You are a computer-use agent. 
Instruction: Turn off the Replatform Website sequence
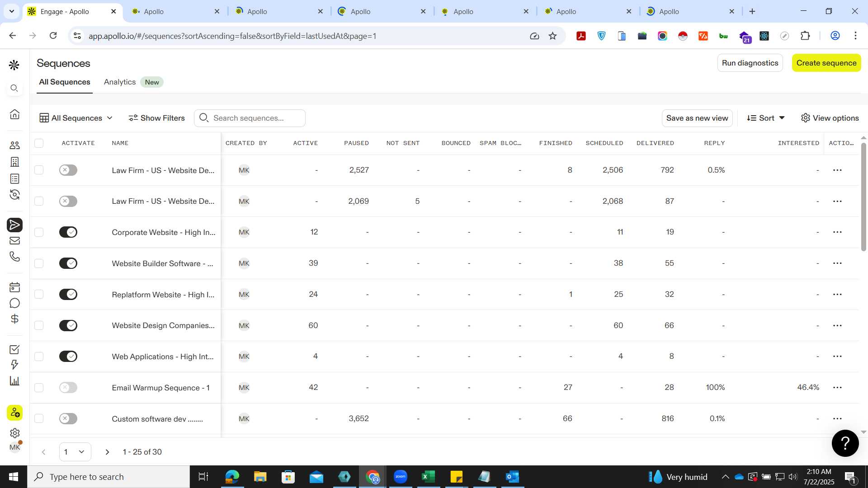(68, 295)
